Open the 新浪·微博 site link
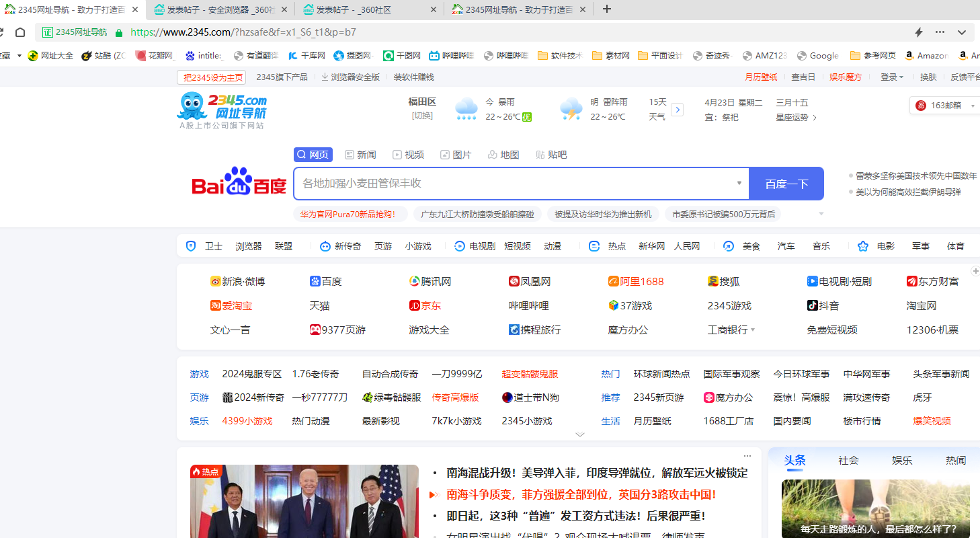The height and width of the screenshot is (538, 980). pos(238,281)
